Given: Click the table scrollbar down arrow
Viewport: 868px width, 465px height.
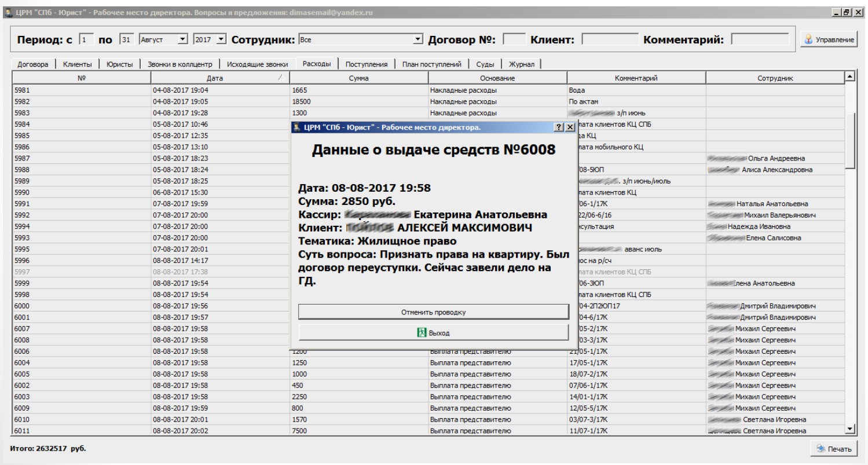Looking at the screenshot, I should click(850, 429).
